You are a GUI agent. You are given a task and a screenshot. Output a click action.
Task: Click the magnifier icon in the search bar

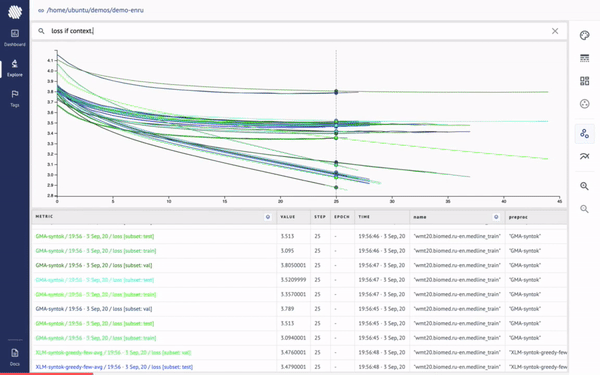[41, 31]
